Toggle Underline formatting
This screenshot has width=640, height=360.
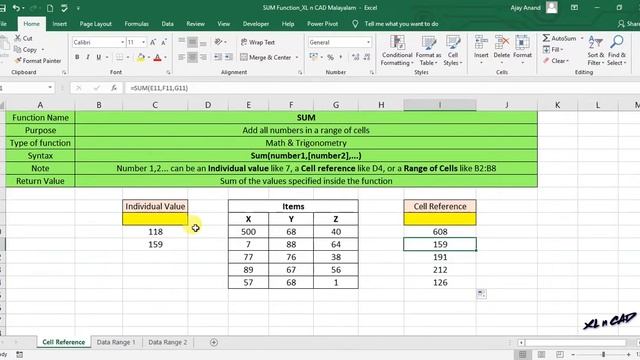98,57
